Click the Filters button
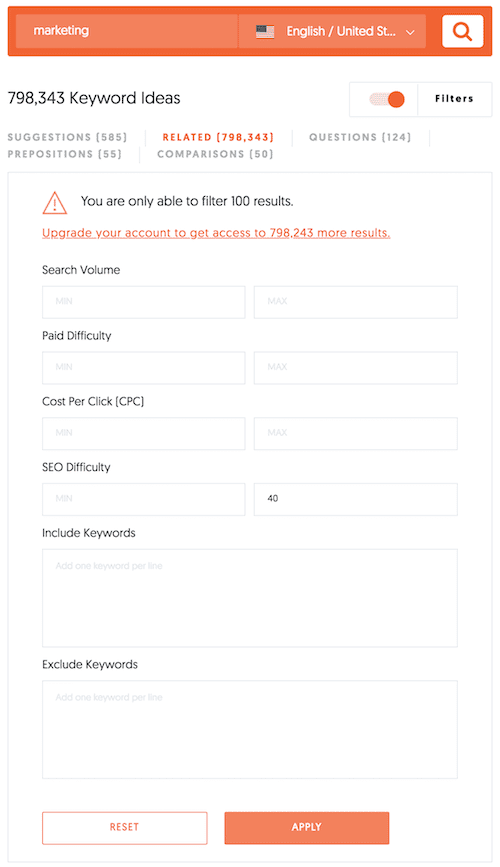The width and height of the screenshot is (500, 867). (454, 99)
